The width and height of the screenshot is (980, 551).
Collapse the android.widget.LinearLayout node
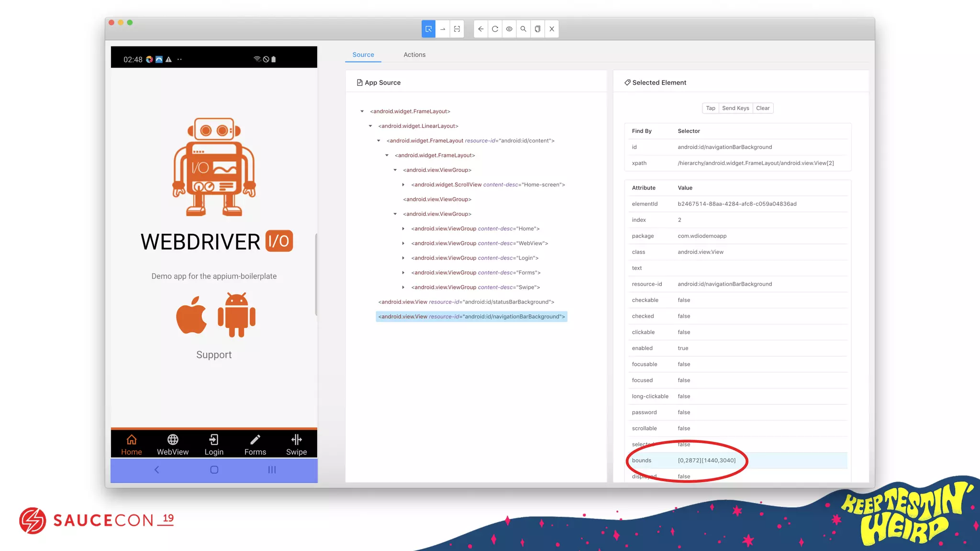pyautogui.click(x=370, y=126)
